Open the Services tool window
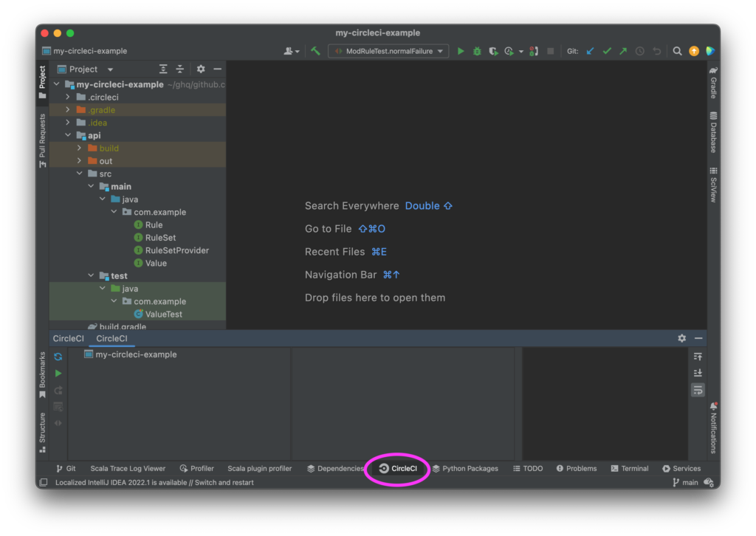This screenshot has width=756, height=536. click(x=681, y=469)
